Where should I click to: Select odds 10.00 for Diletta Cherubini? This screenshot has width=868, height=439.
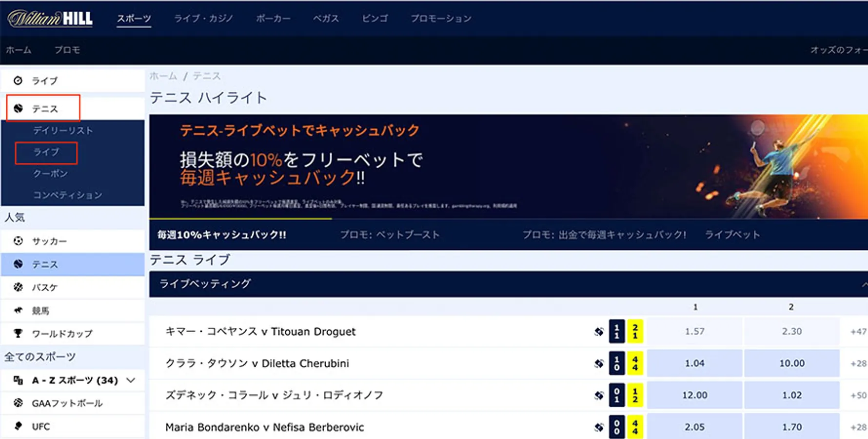coord(792,363)
